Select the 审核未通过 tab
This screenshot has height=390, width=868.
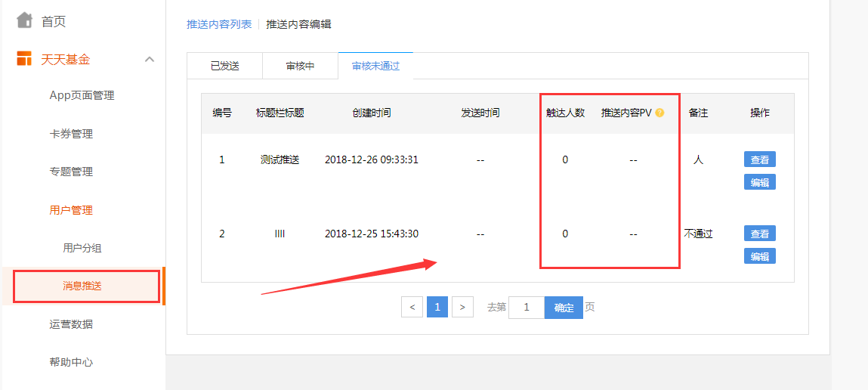376,66
